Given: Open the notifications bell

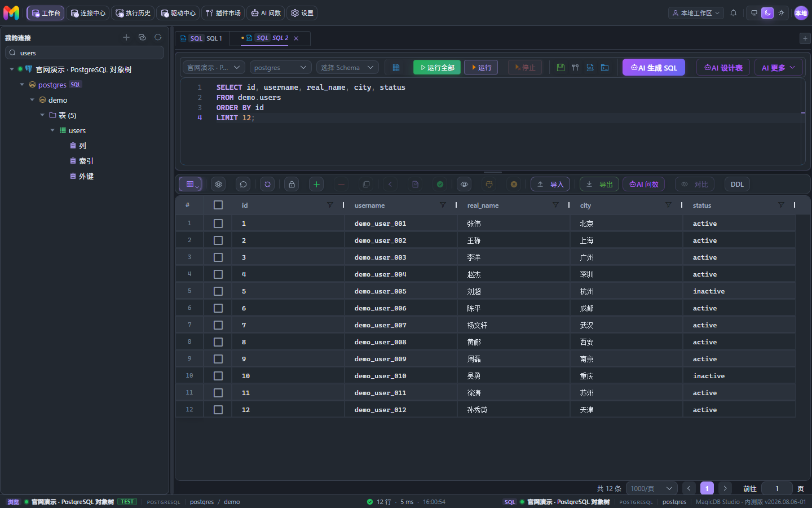Looking at the screenshot, I should [x=733, y=13].
